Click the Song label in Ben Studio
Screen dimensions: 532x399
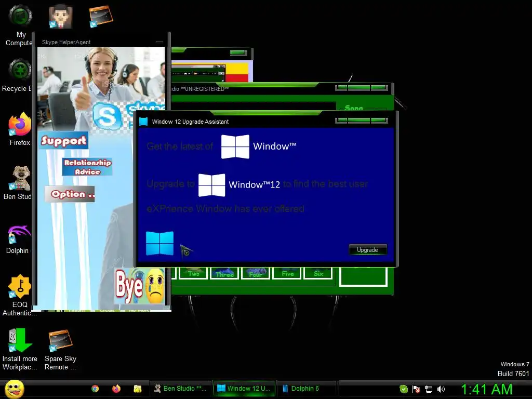353,108
